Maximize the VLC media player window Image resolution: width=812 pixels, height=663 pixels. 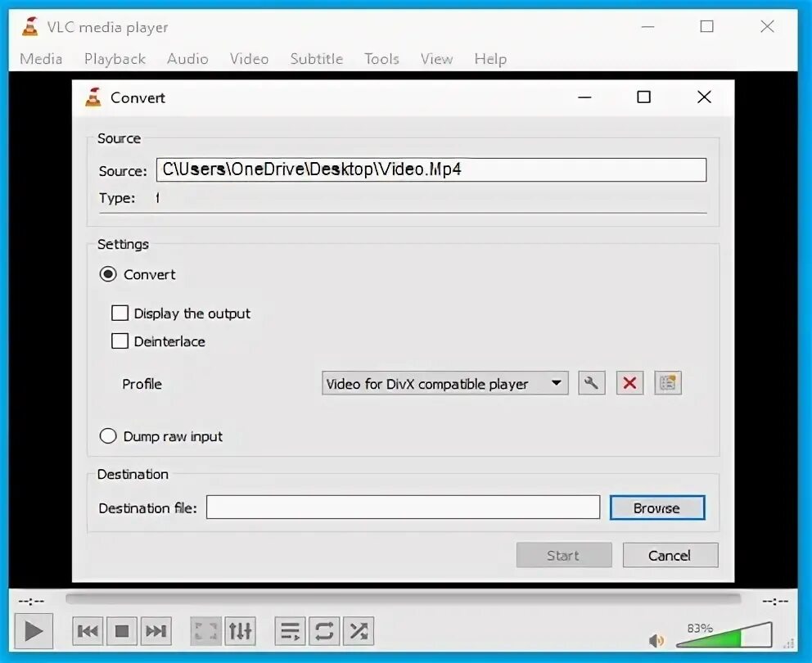click(707, 26)
